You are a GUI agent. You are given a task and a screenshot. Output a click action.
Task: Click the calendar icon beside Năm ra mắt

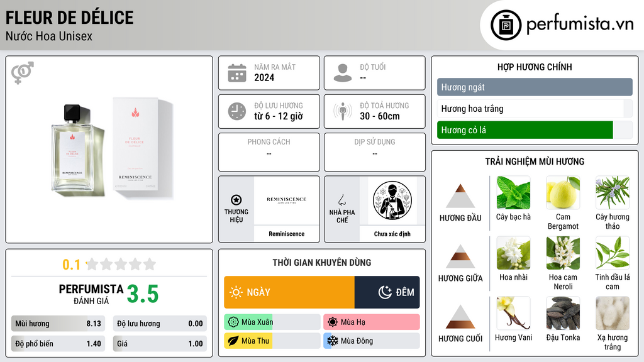[237, 73]
